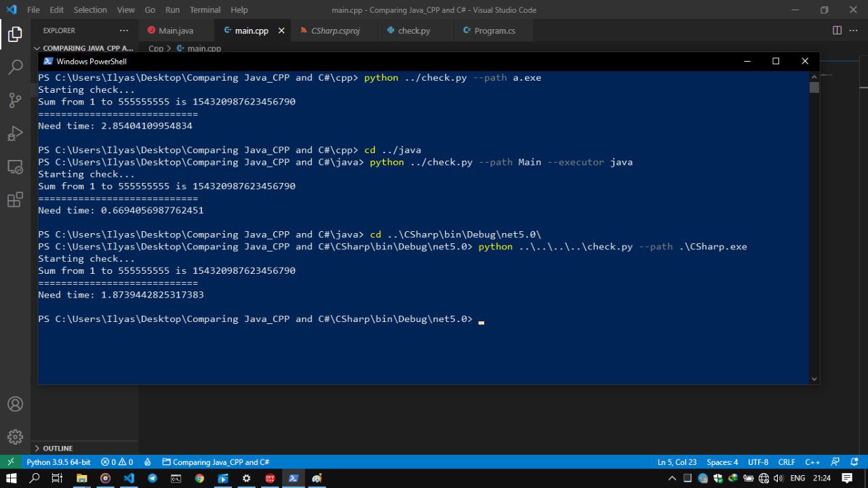The height and width of the screenshot is (488, 868).
Task: Open Task View on the taskbar
Action: click(58, 479)
